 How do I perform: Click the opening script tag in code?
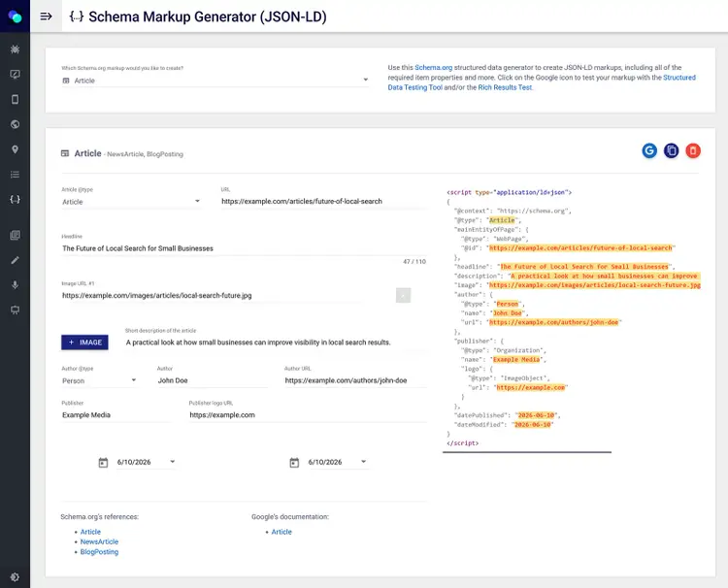(509, 192)
